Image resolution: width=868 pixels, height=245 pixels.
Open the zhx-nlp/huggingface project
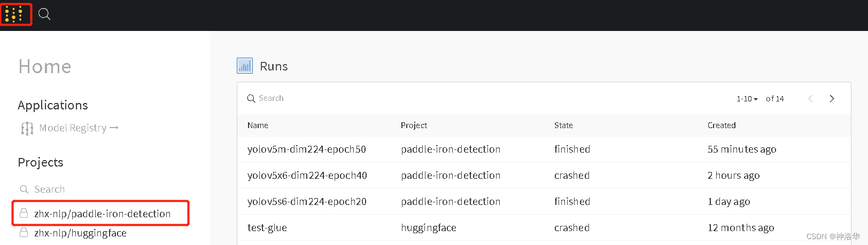click(x=80, y=233)
